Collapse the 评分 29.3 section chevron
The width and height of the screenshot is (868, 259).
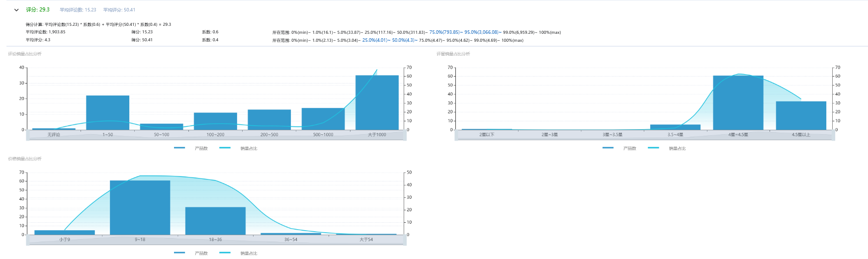click(x=16, y=10)
